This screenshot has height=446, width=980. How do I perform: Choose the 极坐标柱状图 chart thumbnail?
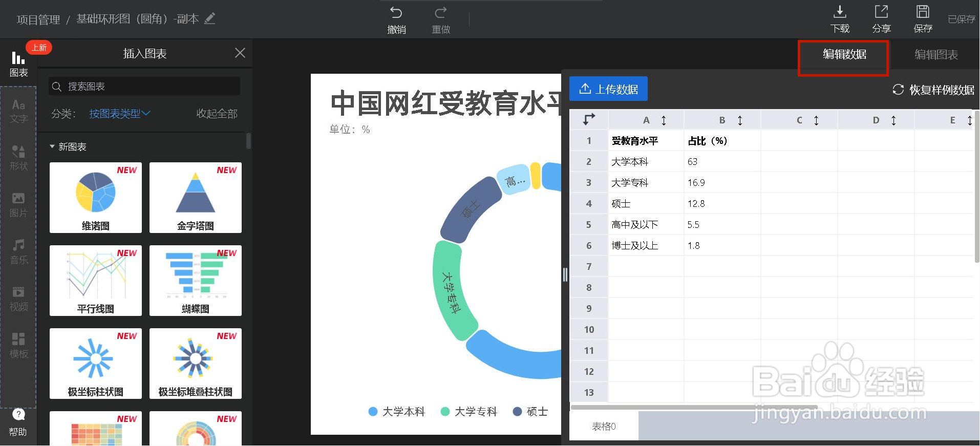pos(96,364)
